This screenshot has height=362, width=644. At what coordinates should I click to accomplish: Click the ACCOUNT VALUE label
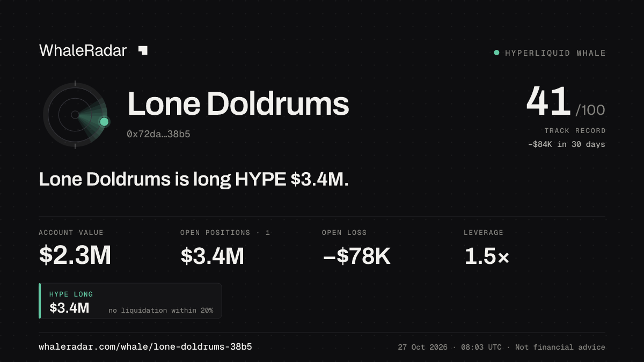71,233
